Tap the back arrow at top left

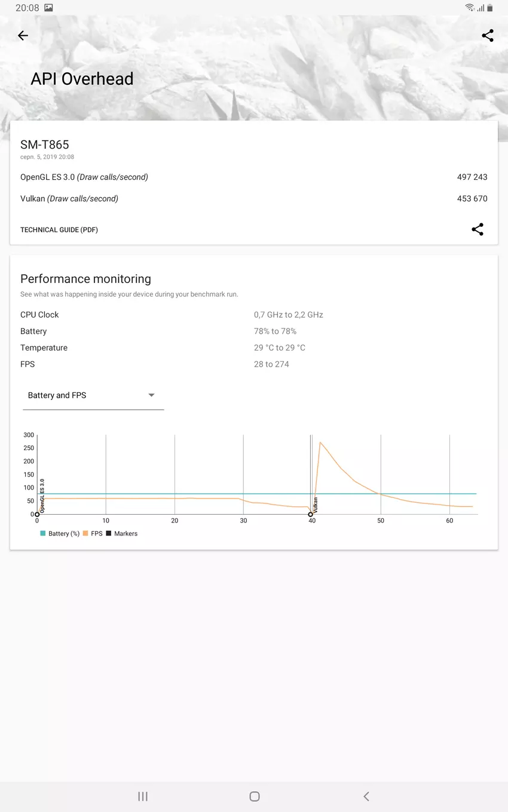pos(23,36)
